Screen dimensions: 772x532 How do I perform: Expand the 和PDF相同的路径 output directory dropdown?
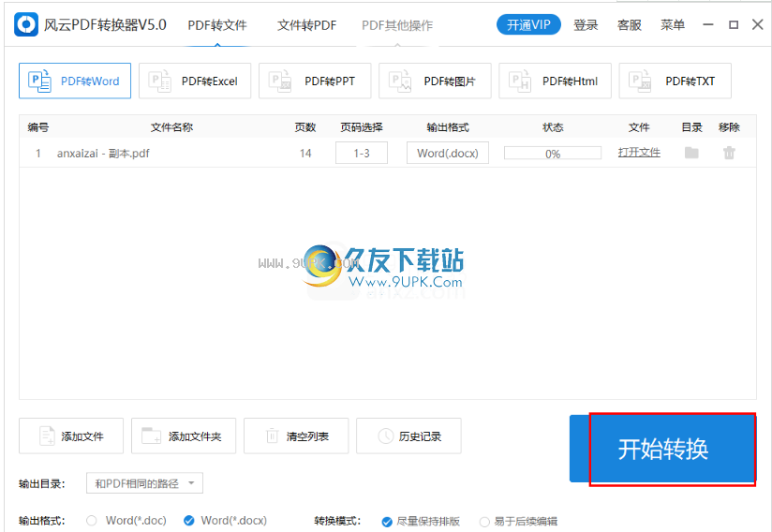pyautogui.click(x=144, y=483)
